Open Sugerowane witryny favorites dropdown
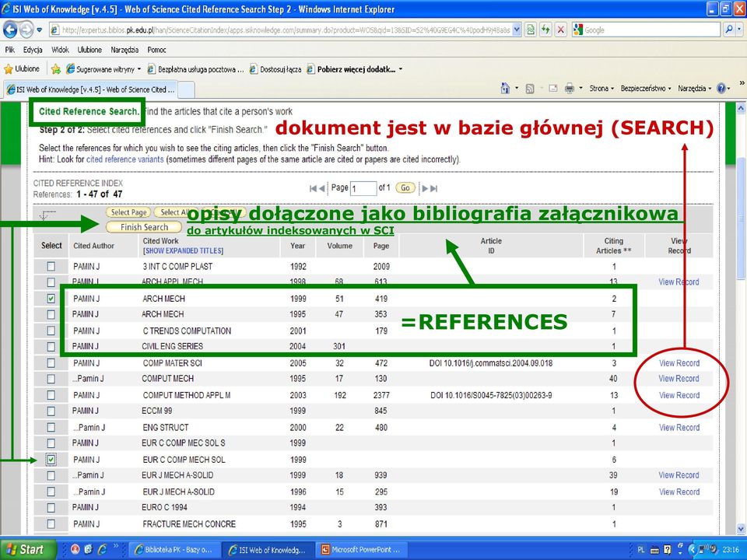The width and height of the screenshot is (747, 560). click(103, 69)
